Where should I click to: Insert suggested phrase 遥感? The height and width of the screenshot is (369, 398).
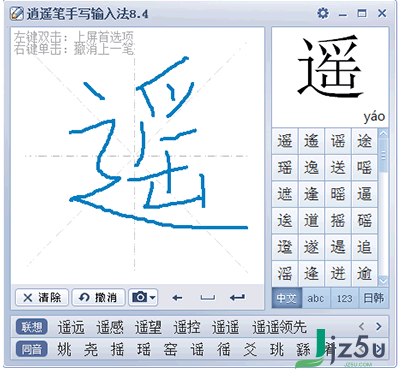[x=110, y=327]
